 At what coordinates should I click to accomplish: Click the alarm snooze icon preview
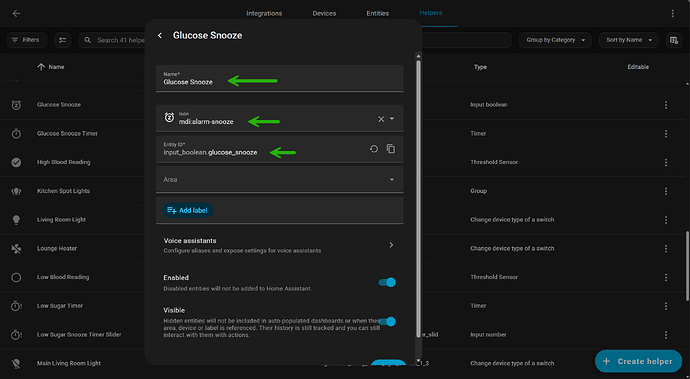pyautogui.click(x=169, y=118)
